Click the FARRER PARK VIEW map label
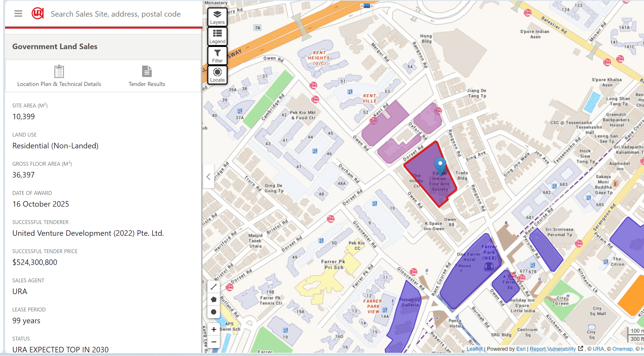This screenshot has height=356, width=644. coord(373,306)
